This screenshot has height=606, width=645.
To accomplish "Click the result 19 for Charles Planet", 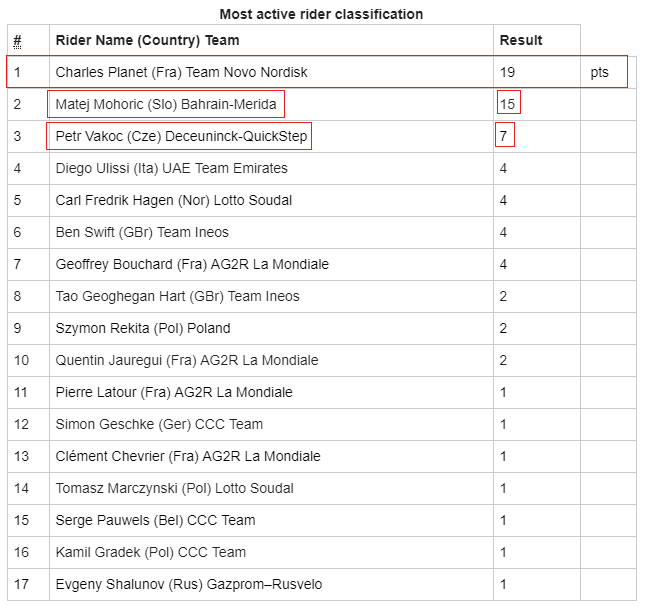I will coord(507,72).
